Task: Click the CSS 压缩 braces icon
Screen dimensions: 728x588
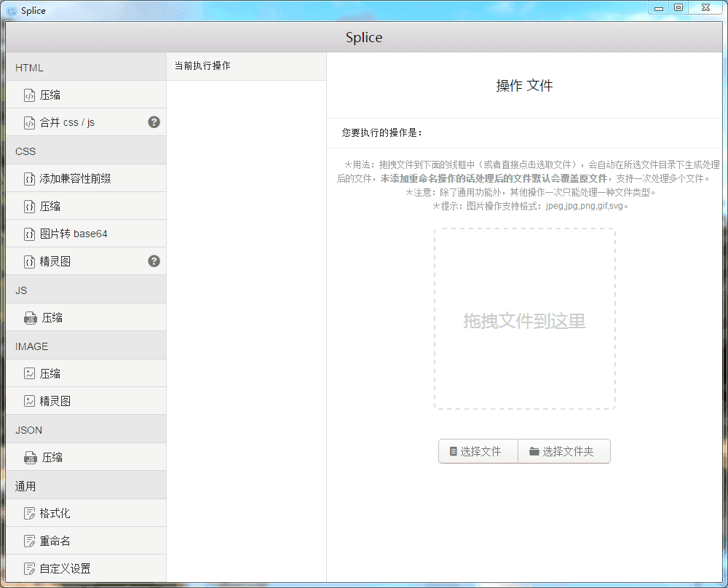Action: [x=29, y=206]
